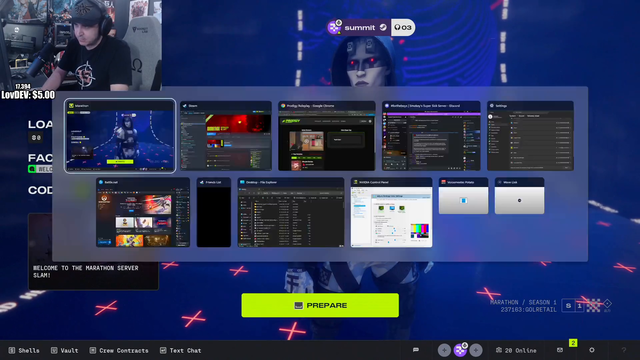Click the Steam app icon in switcher
Screen dimensions: 640x360
pyautogui.click(x=184, y=106)
